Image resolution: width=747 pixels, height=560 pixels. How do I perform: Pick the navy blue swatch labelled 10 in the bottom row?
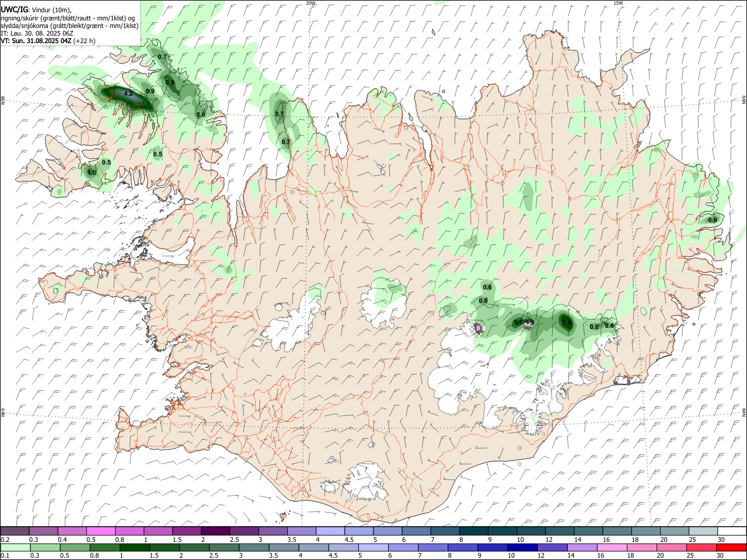pyautogui.click(x=521, y=547)
